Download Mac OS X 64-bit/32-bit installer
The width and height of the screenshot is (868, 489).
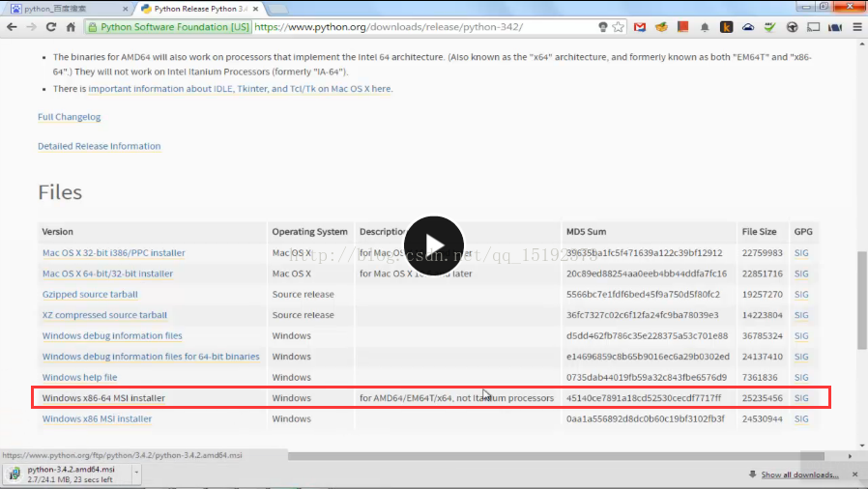click(x=107, y=273)
